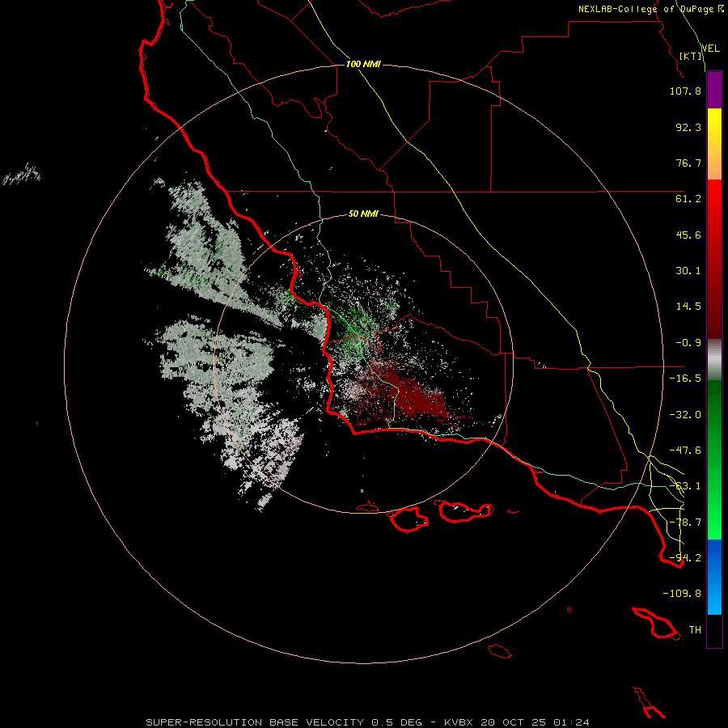Screen dimensions: 728x728
Task: Select the 14.5 scale value
Action: (x=688, y=307)
